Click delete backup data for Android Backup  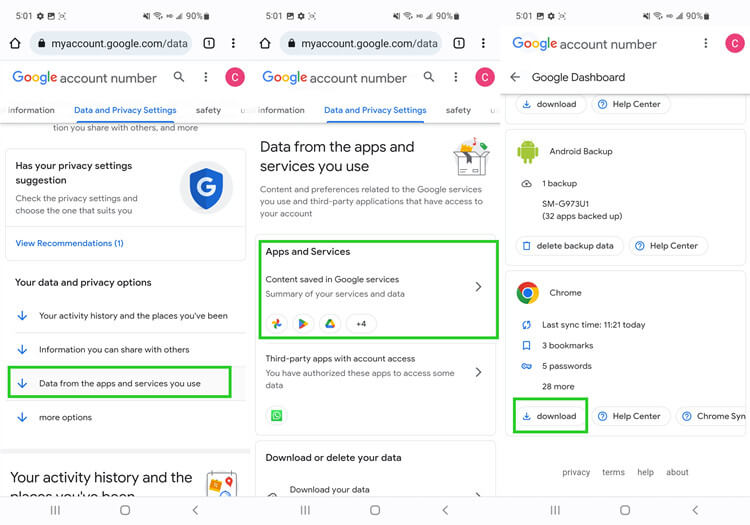[x=569, y=246]
